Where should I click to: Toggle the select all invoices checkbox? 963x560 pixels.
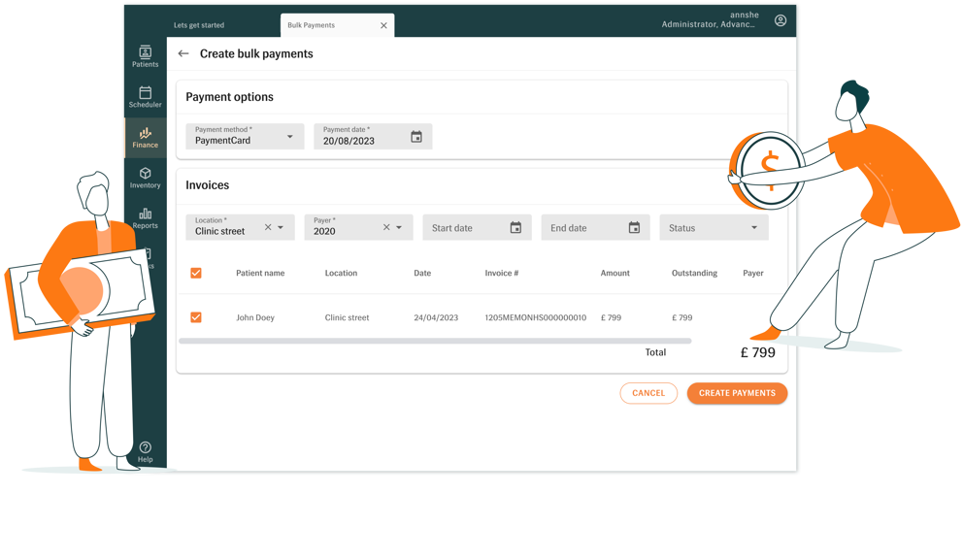[x=196, y=273]
